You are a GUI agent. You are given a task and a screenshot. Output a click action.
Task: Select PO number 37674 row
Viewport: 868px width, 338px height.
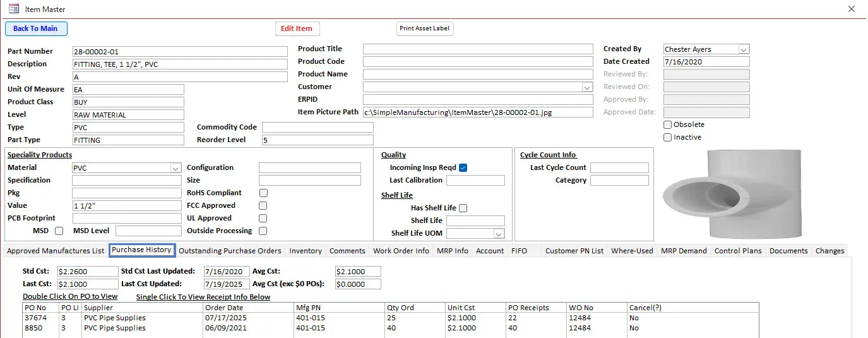(x=390, y=318)
